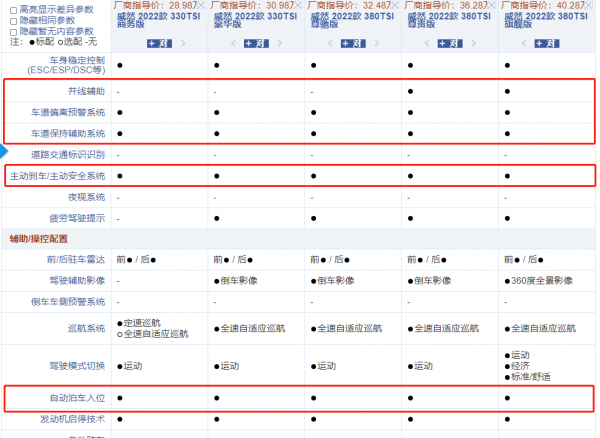Move 330TSI 豪华版 column right with arrow
600x438 pixels.
click(x=280, y=43)
